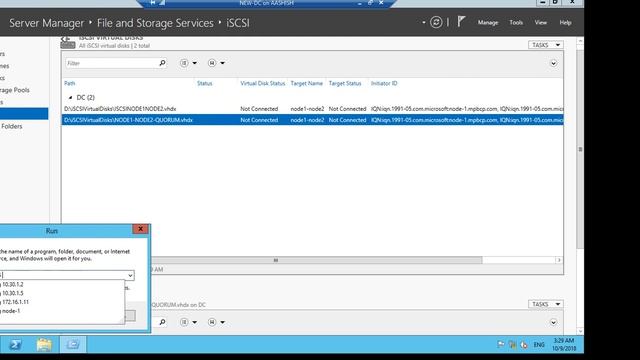The height and width of the screenshot is (360, 640).
Task: Choose the 10.30.1.5 entry in the Run history
Action: (62, 293)
